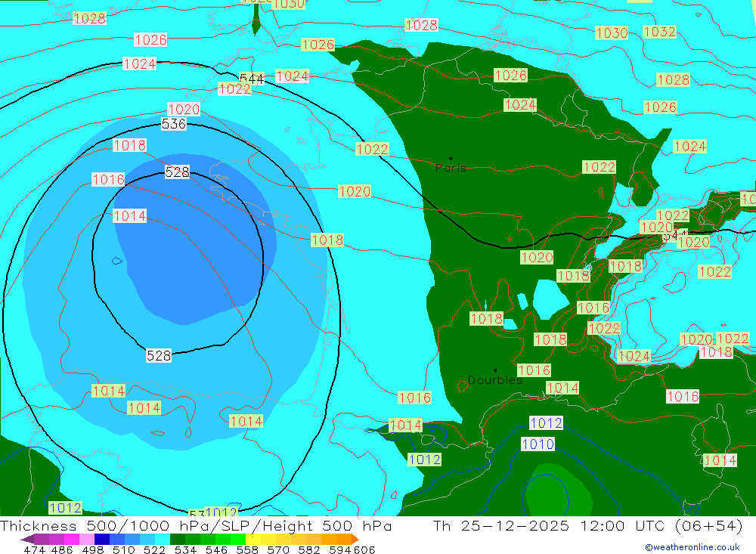Pick the bright lime green legend swatch
This screenshot has height=554, width=756.
[238, 539]
